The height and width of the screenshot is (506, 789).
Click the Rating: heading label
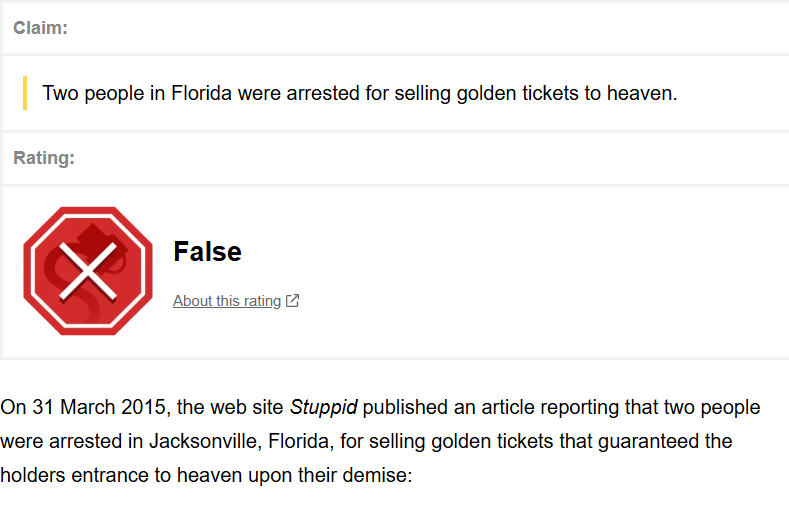tap(44, 158)
